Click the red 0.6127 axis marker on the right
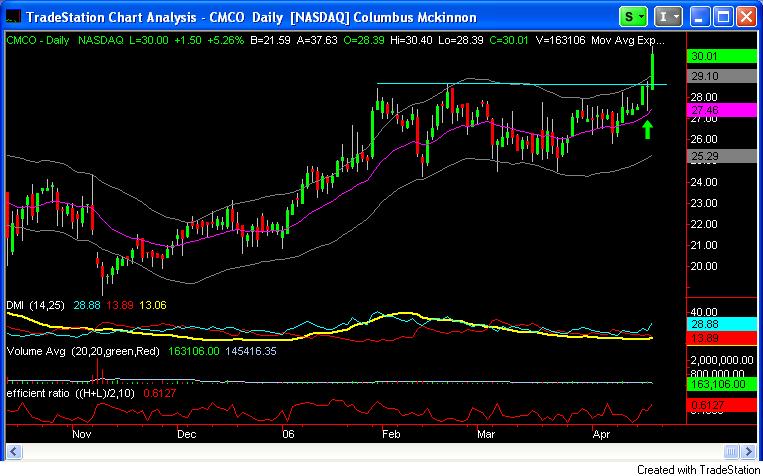The image size is (763, 476). pyautogui.click(x=724, y=405)
